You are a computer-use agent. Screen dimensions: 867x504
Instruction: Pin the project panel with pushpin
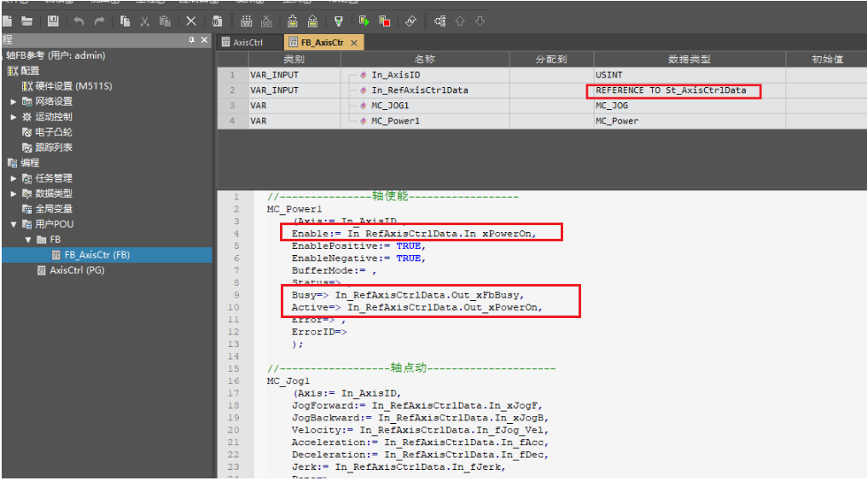[x=192, y=40]
